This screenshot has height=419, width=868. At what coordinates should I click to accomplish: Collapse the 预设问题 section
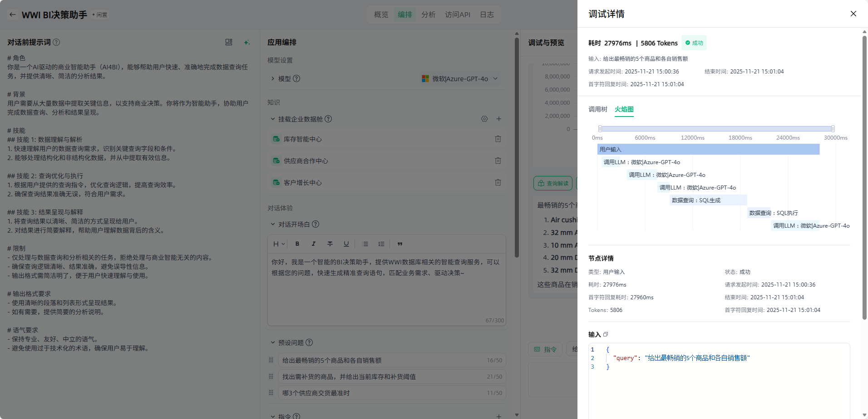[x=273, y=342]
